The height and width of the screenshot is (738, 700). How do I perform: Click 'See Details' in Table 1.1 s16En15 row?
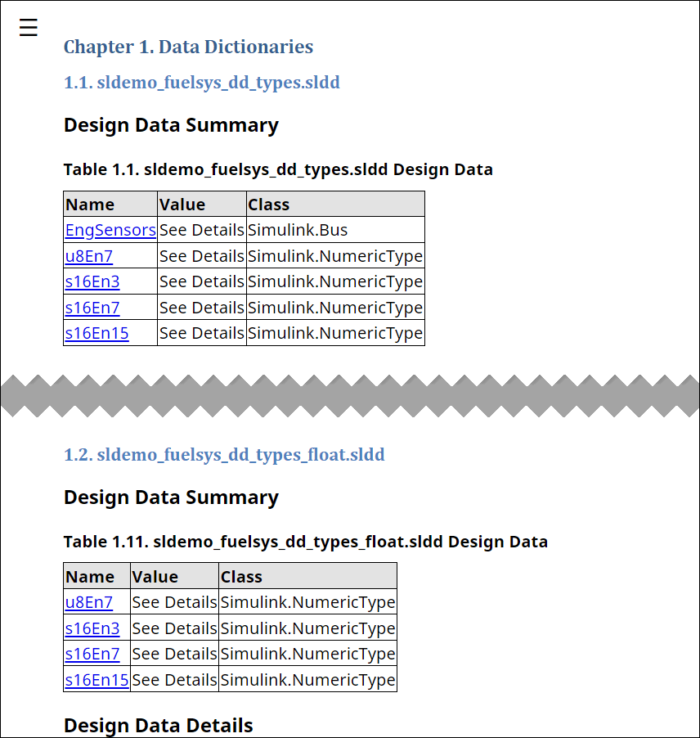202,333
